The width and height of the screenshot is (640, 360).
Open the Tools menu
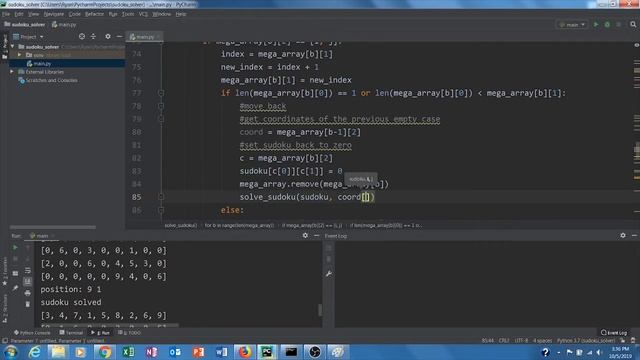(128, 14)
